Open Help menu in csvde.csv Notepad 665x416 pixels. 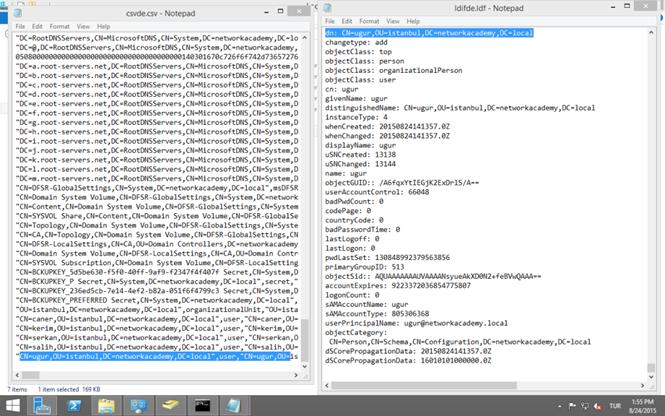tap(103, 26)
